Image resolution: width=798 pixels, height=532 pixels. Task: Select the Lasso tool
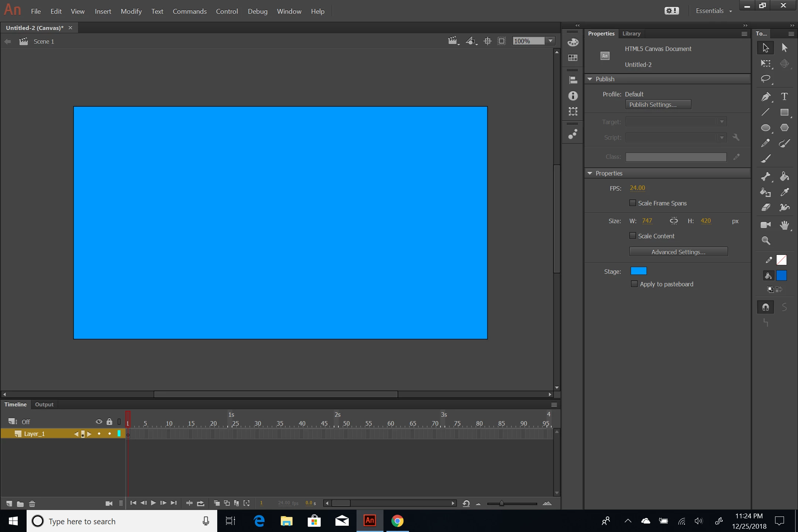pyautogui.click(x=765, y=79)
